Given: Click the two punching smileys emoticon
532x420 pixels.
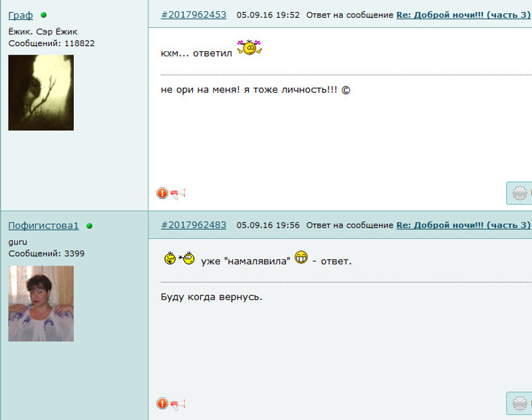Looking at the screenshot, I should tap(179, 258).
